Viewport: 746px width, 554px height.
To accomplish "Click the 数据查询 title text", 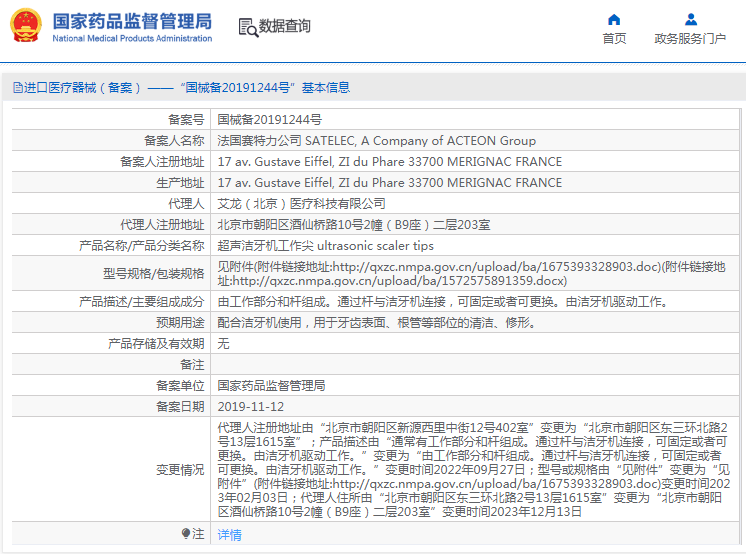I will [285, 26].
